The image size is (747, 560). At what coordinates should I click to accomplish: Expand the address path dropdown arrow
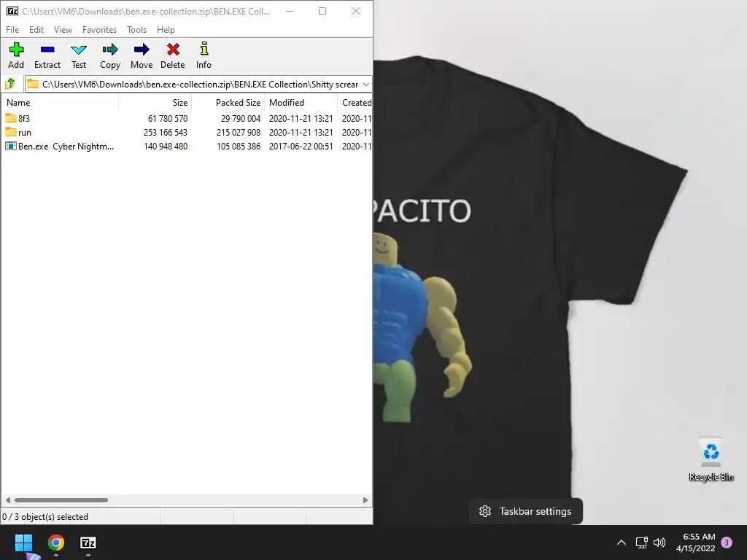point(366,85)
